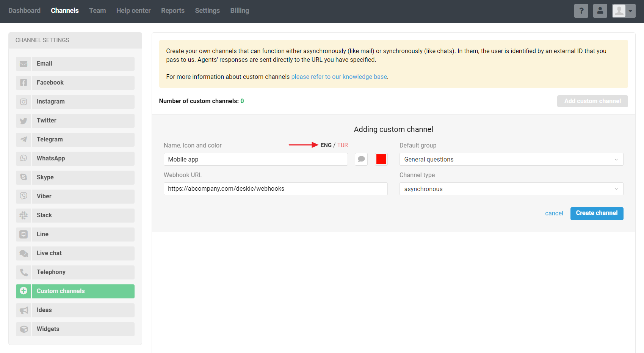Switch to the Reports tab
Viewport: 644px width, 353px height.
point(173,11)
